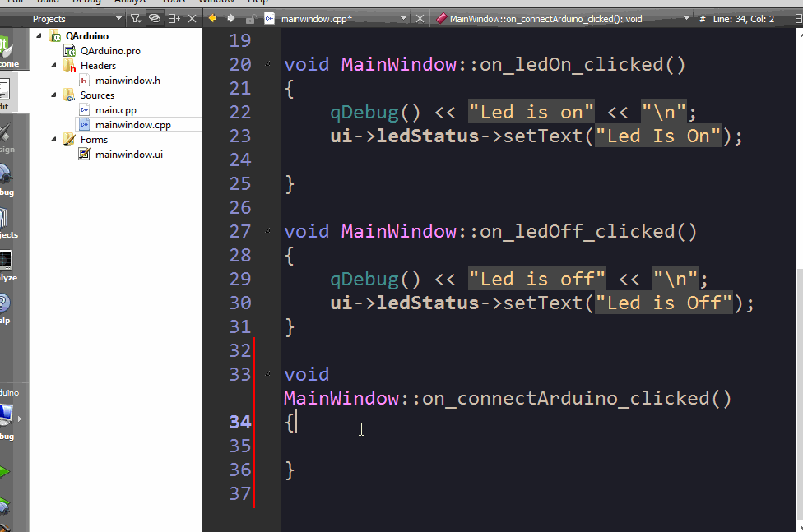This screenshot has height=532, width=803.
Task: Open the mainwindow.cpp file selector dropdown
Action: point(403,18)
